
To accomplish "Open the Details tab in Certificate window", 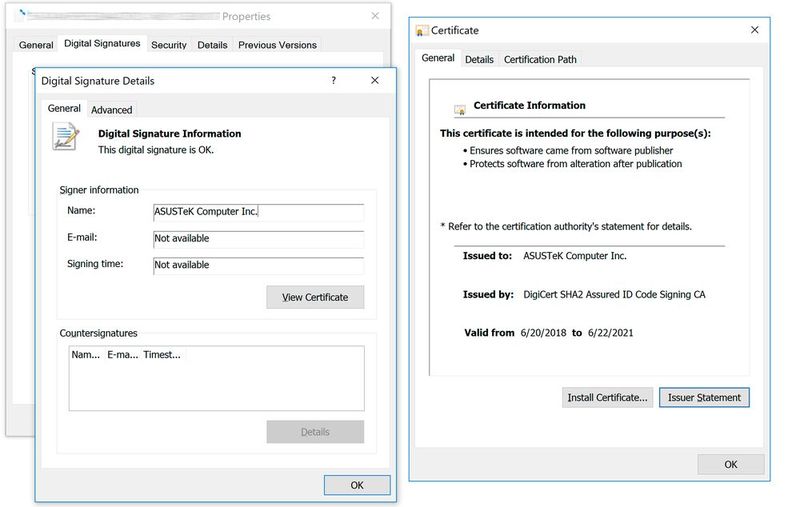I will click(x=479, y=59).
